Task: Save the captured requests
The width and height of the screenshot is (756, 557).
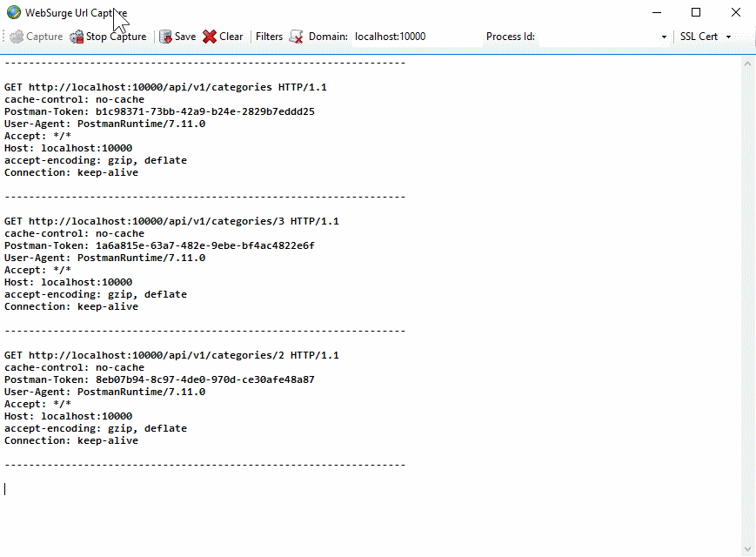Action: (x=177, y=37)
